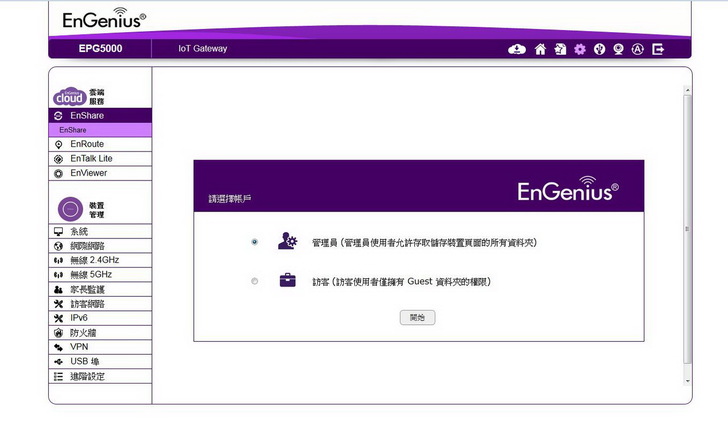Open the wizard star-page icon
Viewport: 728px width, 435px height.
tap(560, 49)
